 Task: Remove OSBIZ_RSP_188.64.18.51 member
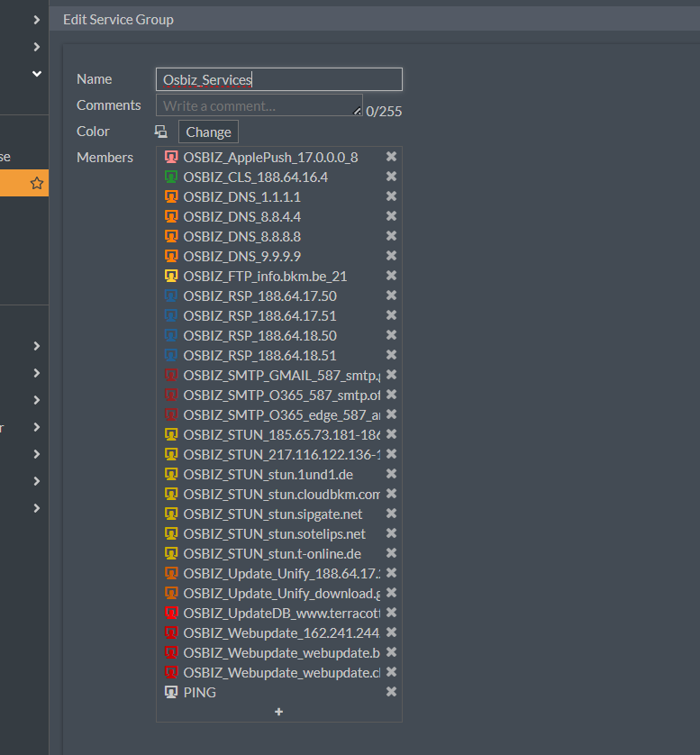(391, 354)
